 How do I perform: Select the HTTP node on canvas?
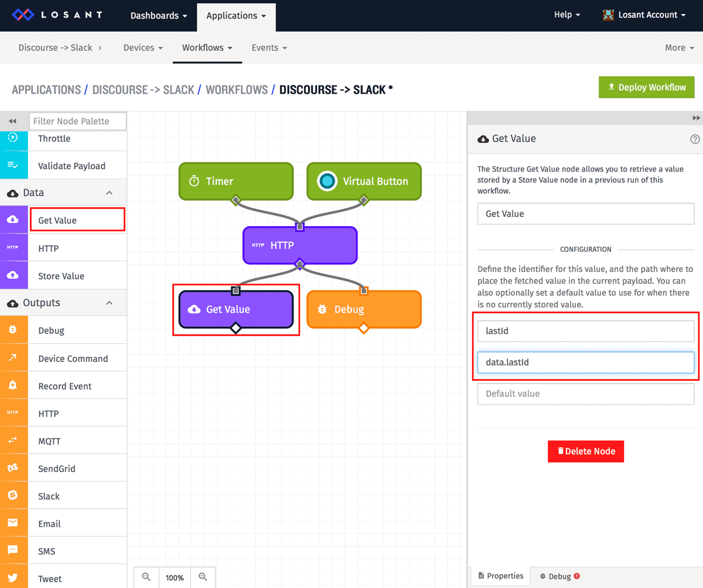[x=299, y=245]
